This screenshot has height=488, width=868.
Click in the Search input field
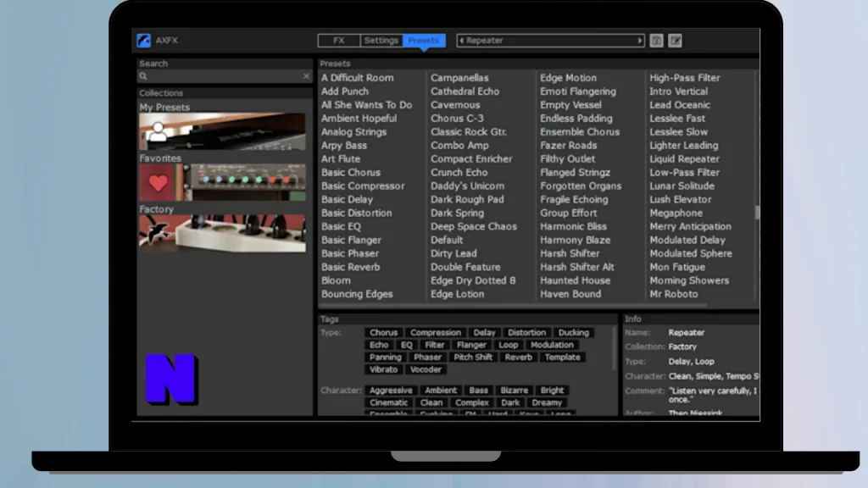coord(224,76)
